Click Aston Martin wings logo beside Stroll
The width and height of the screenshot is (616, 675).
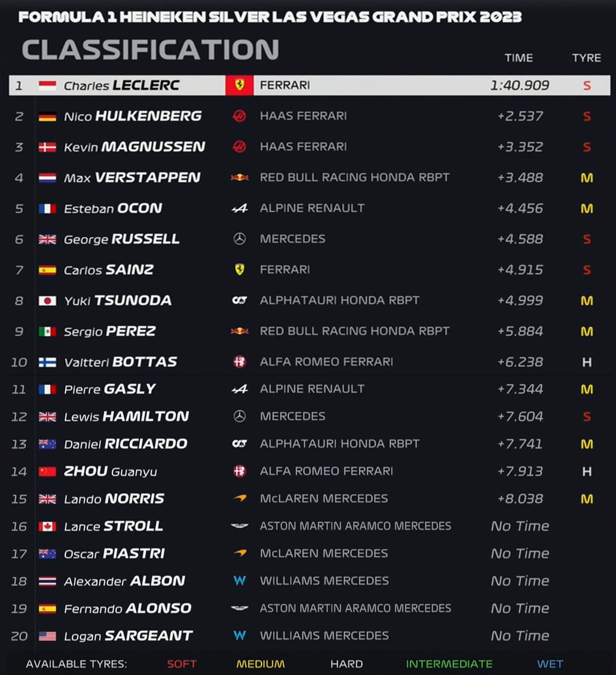pos(239,526)
